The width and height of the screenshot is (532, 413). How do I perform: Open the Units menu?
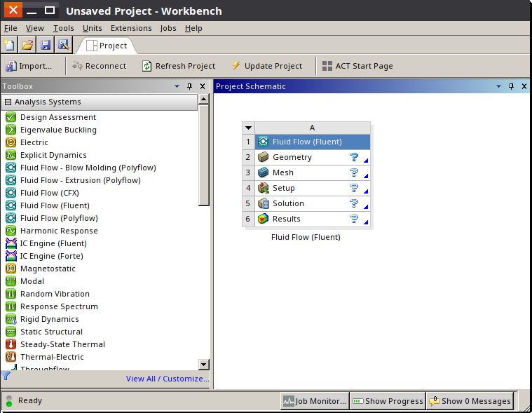93,28
